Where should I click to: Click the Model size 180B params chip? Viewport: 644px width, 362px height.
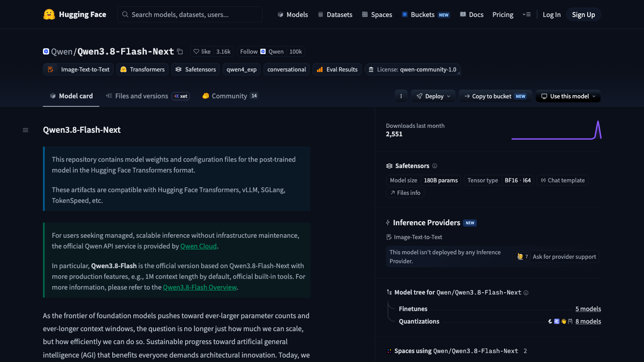click(x=424, y=180)
